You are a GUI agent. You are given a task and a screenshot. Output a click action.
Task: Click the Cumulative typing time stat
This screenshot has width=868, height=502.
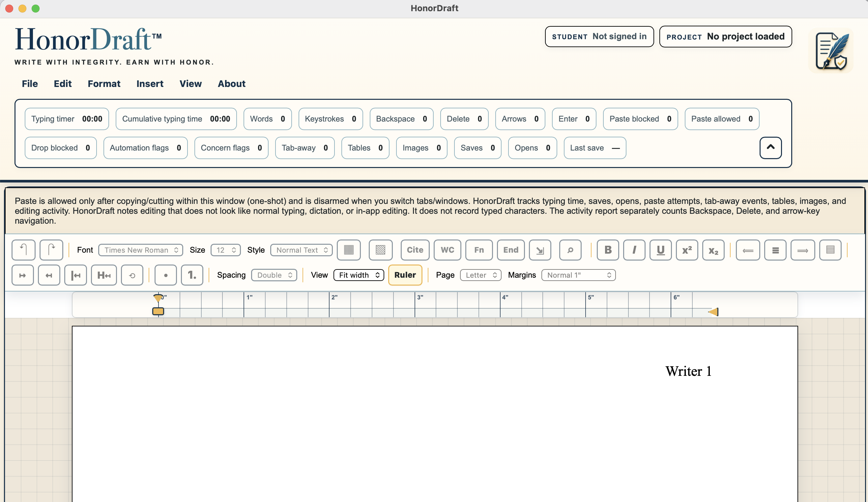point(176,119)
